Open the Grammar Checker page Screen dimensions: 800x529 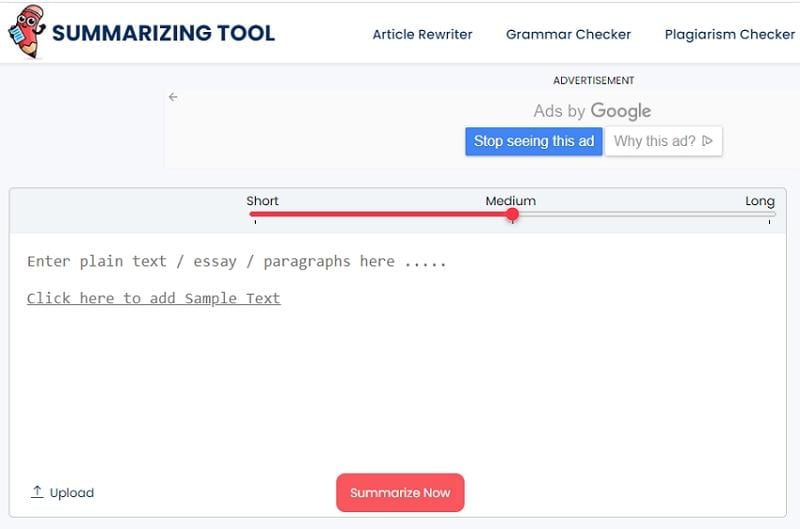point(568,34)
